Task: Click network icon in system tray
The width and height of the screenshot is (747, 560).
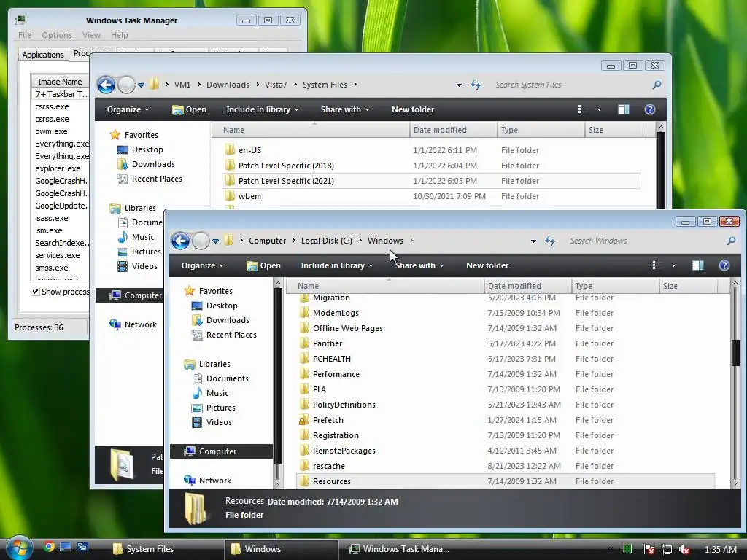Action: coord(667,550)
